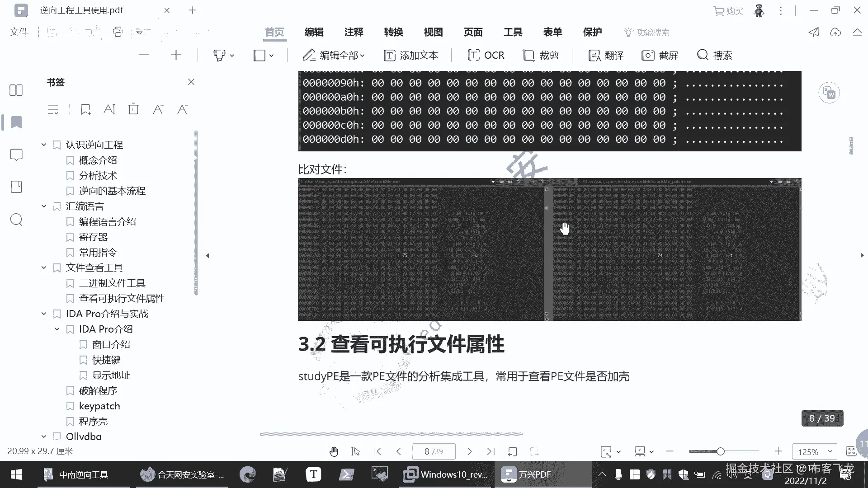868x488 pixels.
Task: Click the OCR tool icon
Action: [473, 55]
